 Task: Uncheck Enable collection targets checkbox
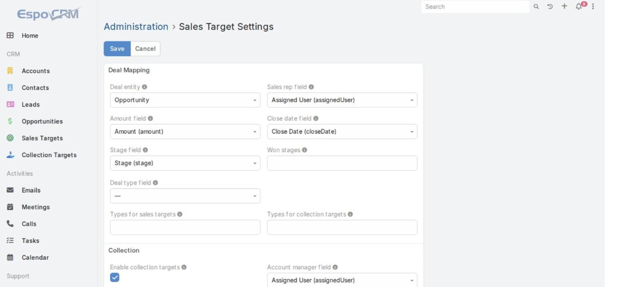pos(115,278)
